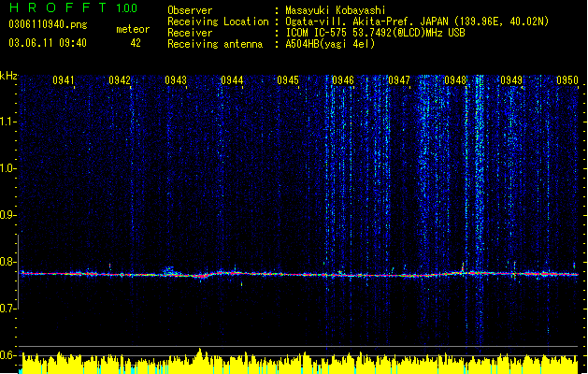The image size is (588, 374).
Task: Click the 1.1 kHz axis label
Action: point(7,122)
